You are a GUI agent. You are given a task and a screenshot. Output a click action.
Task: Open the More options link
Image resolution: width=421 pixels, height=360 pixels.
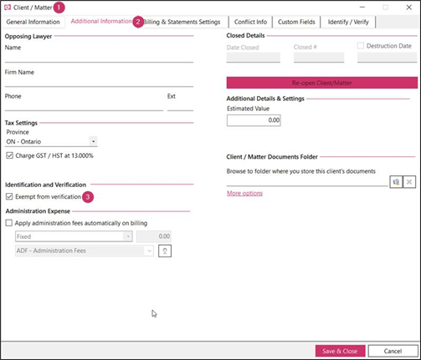pos(245,193)
